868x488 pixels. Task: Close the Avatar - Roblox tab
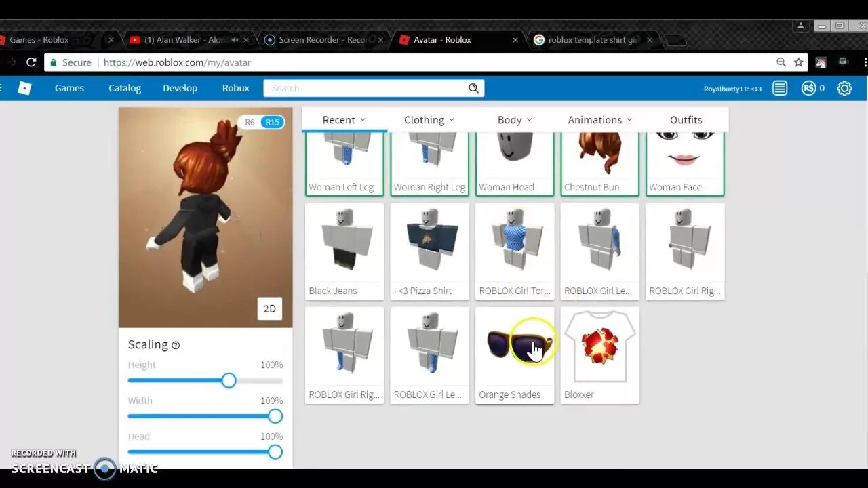click(515, 40)
